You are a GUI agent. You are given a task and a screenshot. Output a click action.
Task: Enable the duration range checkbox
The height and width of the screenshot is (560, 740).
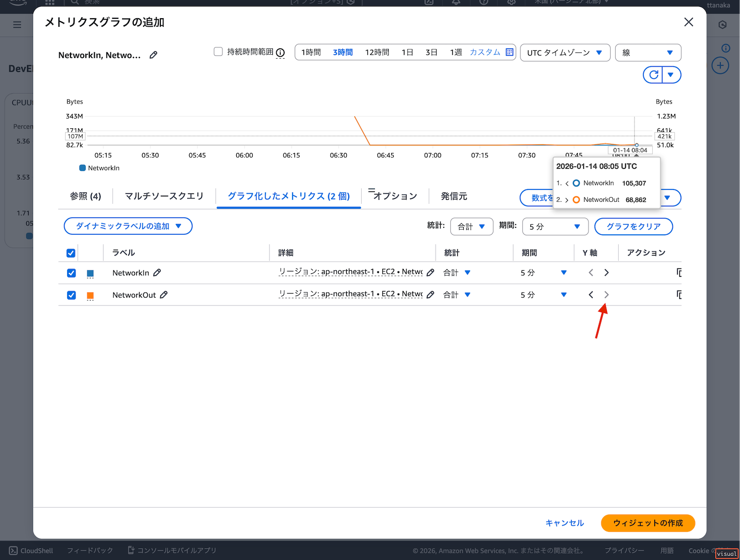coord(218,52)
